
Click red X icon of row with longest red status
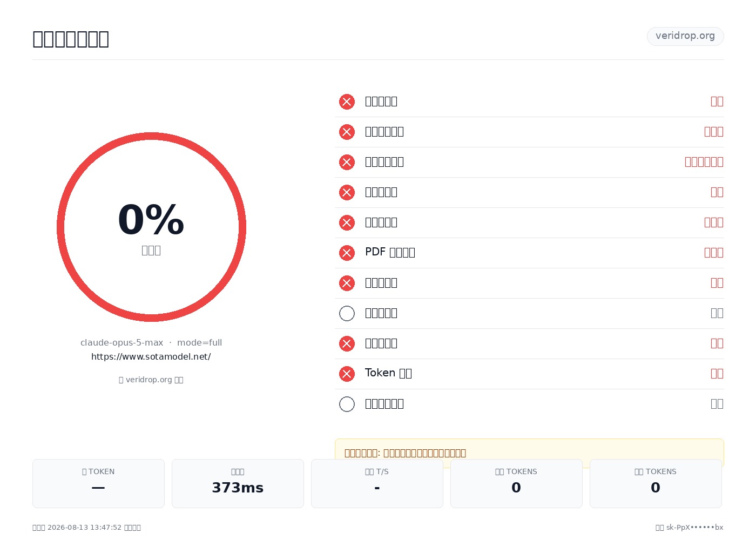click(x=347, y=162)
